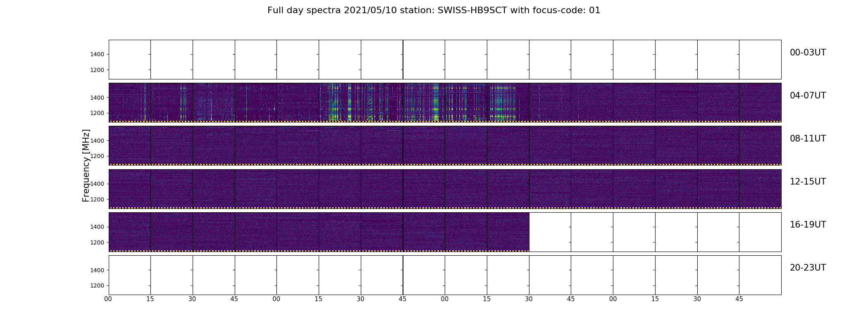Click the 1200 tick of the 00-03UT row
868x331 pixels.
(97, 70)
